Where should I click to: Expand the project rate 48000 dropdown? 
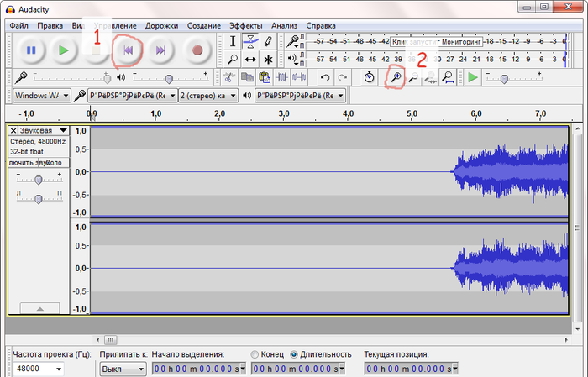point(58,369)
